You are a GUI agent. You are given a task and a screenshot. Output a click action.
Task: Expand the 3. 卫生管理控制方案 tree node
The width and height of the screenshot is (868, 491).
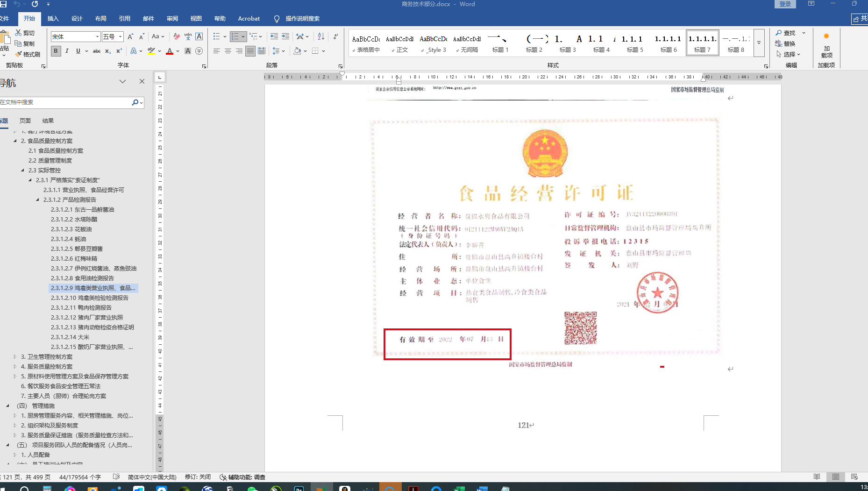click(15, 356)
